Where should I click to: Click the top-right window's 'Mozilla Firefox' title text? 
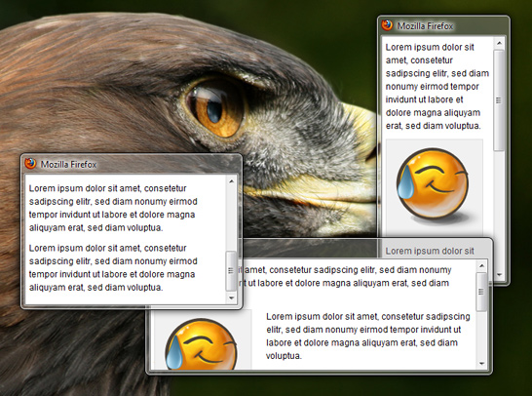point(426,26)
